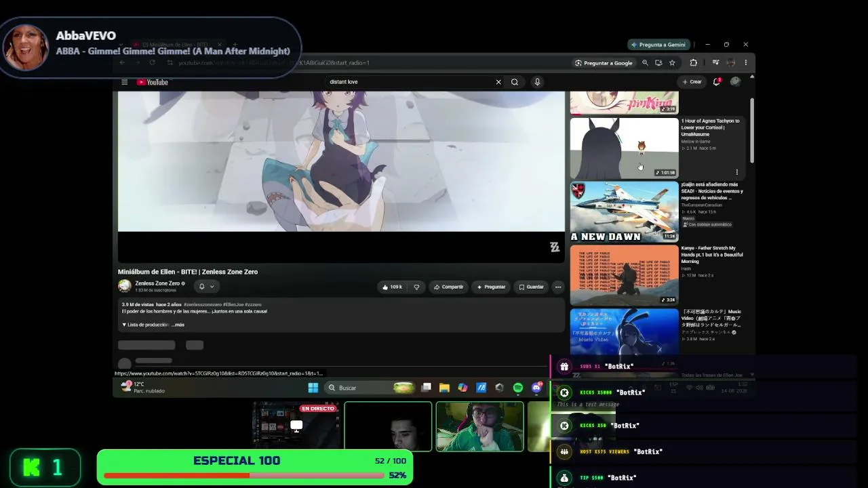The width and height of the screenshot is (868, 488).
Task: Bookmark this page with the star icon
Action: point(672,63)
